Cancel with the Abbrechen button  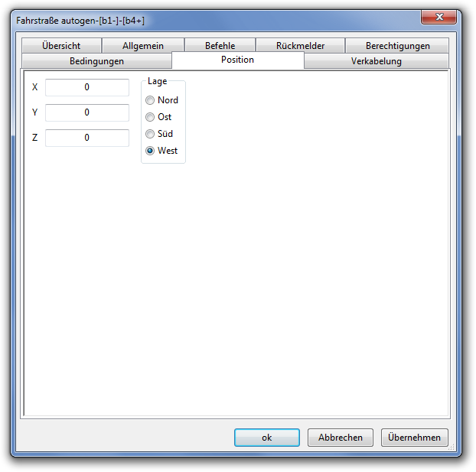pyautogui.click(x=341, y=438)
